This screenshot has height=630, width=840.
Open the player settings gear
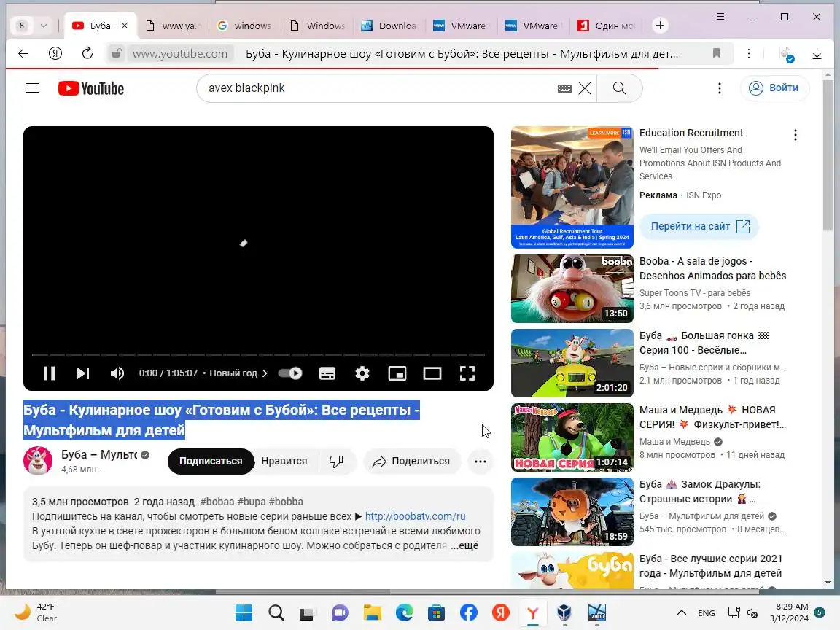point(362,373)
